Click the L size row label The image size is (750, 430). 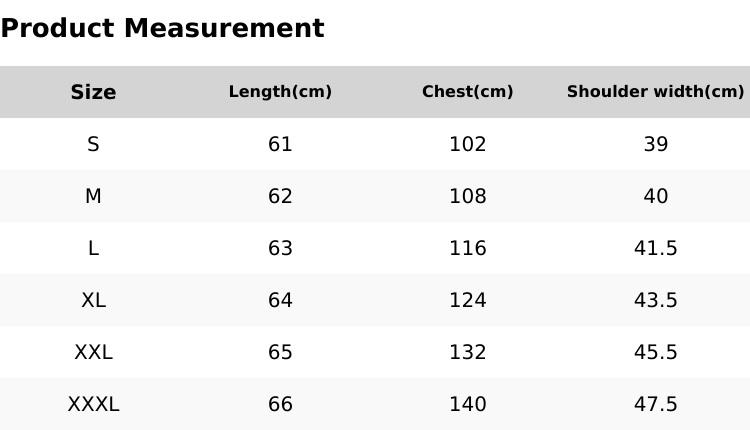click(x=93, y=248)
